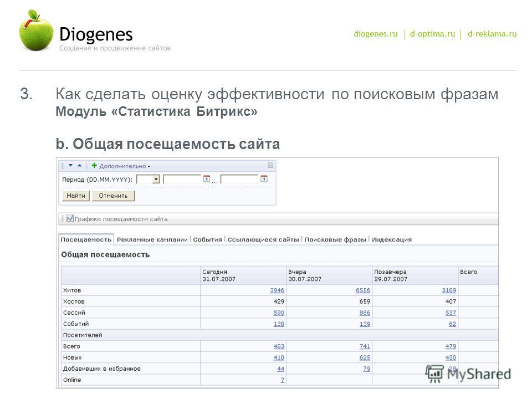
Task: Open new visitors value 625
Action: click(x=365, y=357)
